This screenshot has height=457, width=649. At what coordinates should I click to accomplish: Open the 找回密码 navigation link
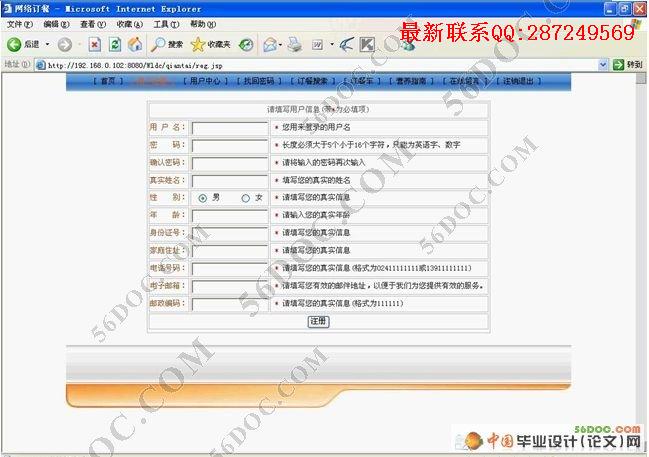[x=259, y=81]
